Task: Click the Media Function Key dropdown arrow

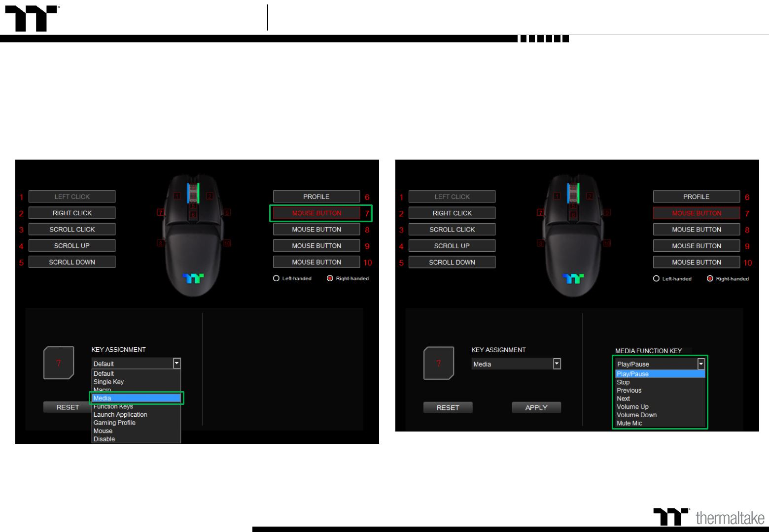Action: (x=701, y=364)
